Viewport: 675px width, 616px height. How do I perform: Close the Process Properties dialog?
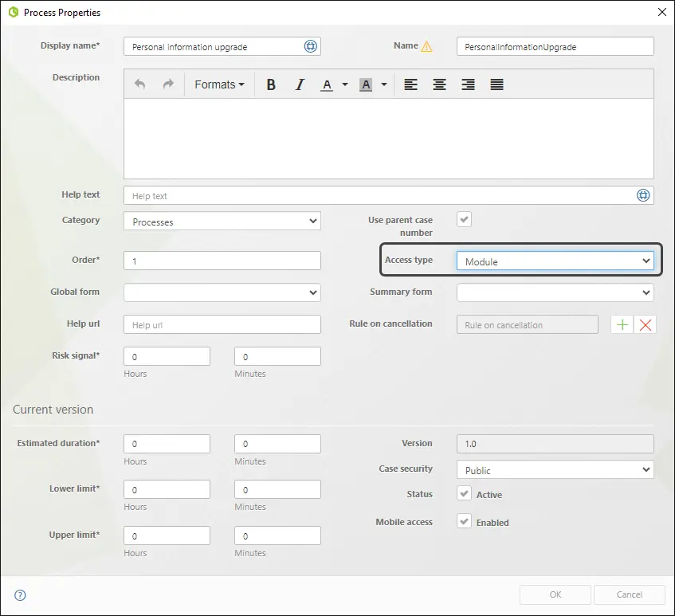point(662,12)
